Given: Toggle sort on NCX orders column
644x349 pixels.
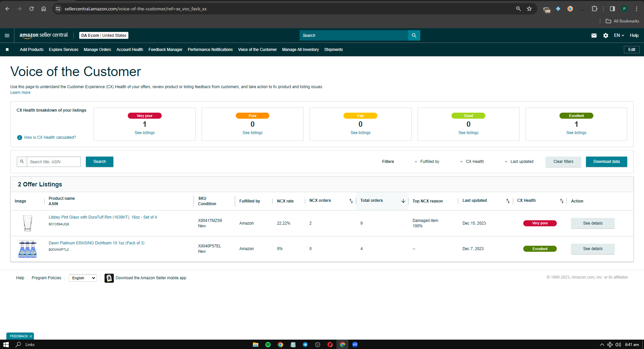Looking at the screenshot, I should click(351, 201).
